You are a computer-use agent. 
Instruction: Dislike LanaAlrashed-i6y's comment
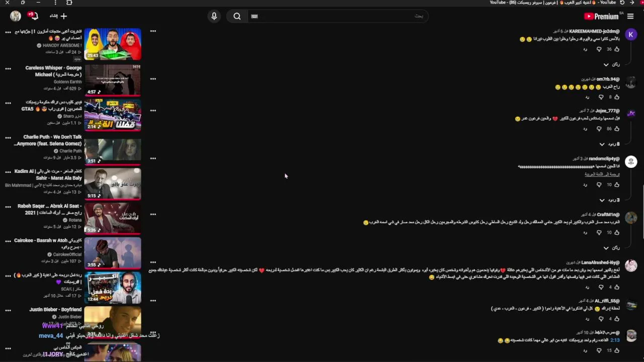600,287
